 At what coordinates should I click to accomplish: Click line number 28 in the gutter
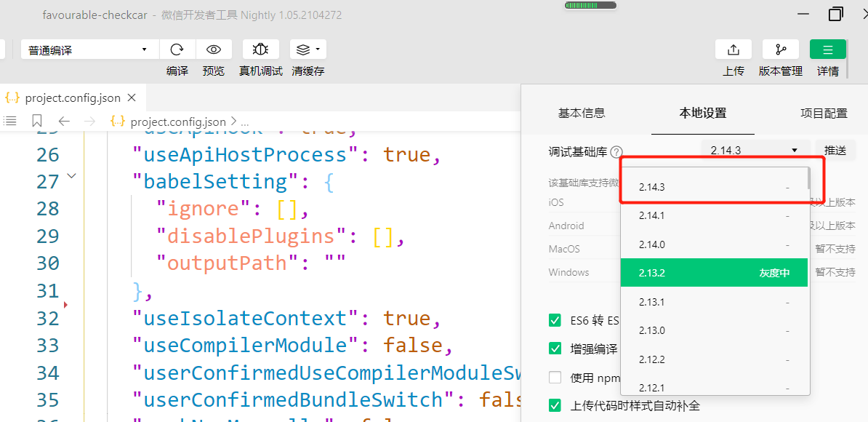(x=47, y=209)
